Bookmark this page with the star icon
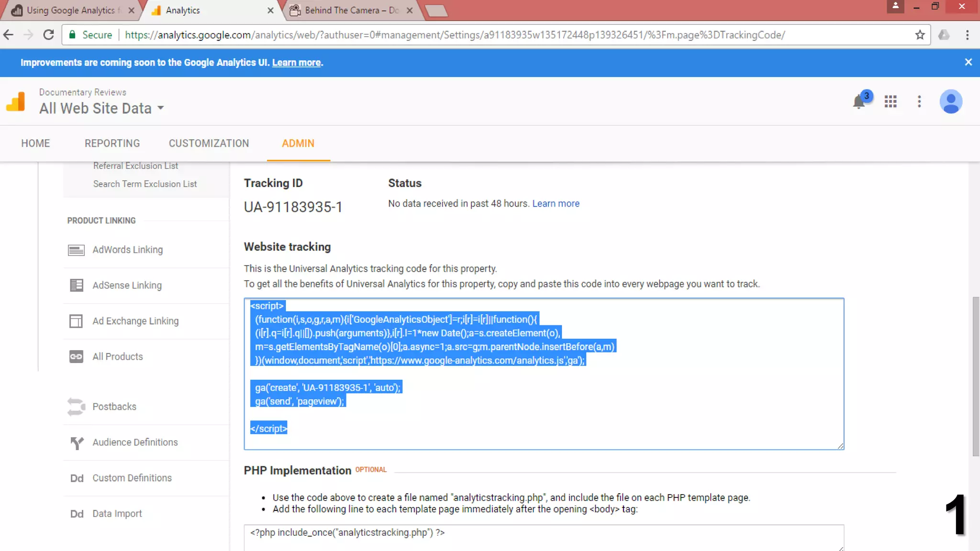 coord(920,35)
